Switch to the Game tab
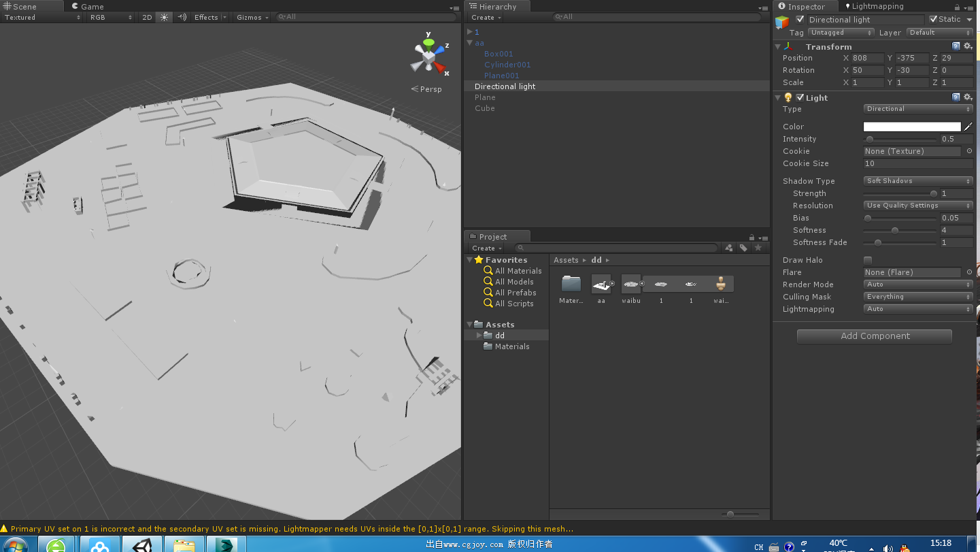The width and height of the screenshot is (980, 552). pos(88,6)
